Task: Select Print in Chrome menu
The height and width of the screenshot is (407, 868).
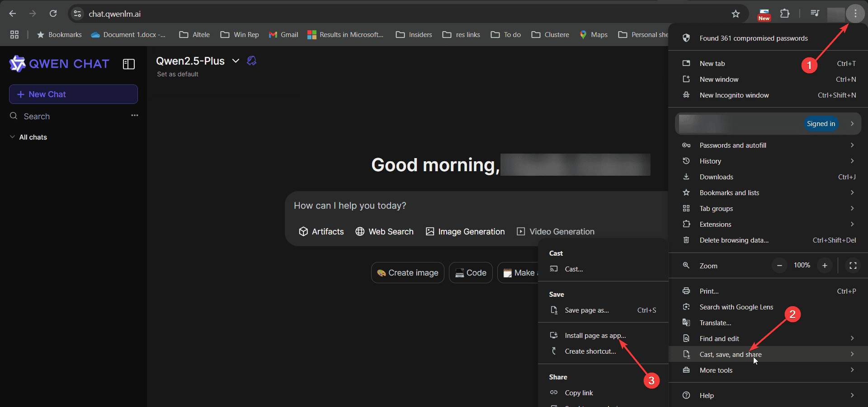Action: 768,291
